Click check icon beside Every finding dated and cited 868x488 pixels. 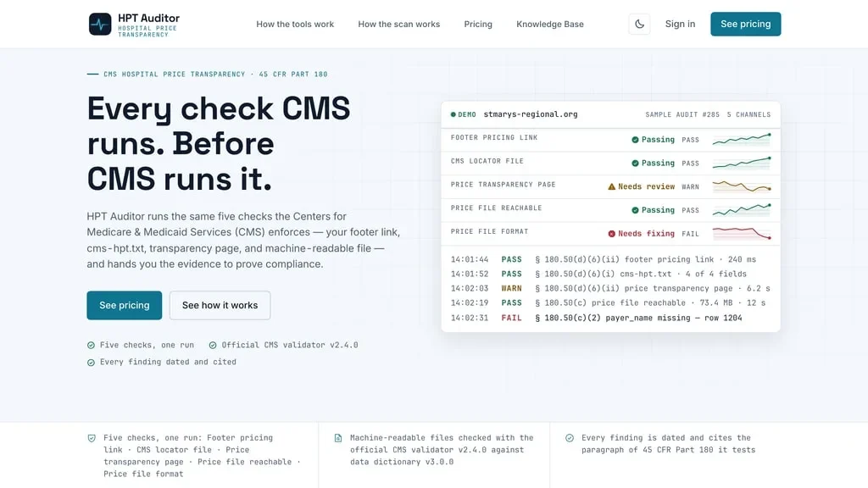click(91, 363)
